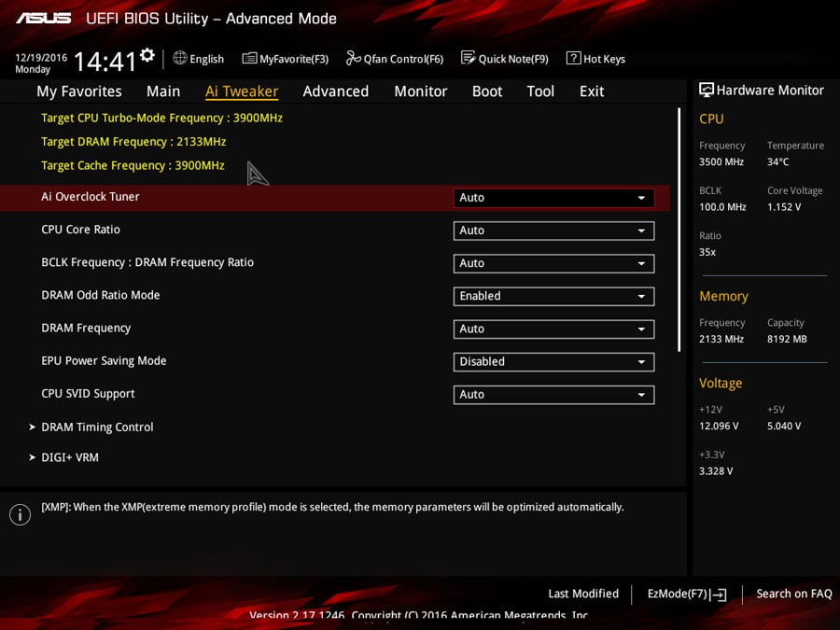Click the globe language icon
Viewport: 840px width, 630px height.
[x=180, y=58]
